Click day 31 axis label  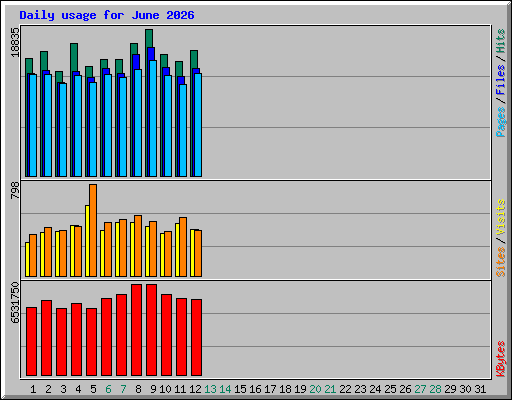click(x=480, y=389)
